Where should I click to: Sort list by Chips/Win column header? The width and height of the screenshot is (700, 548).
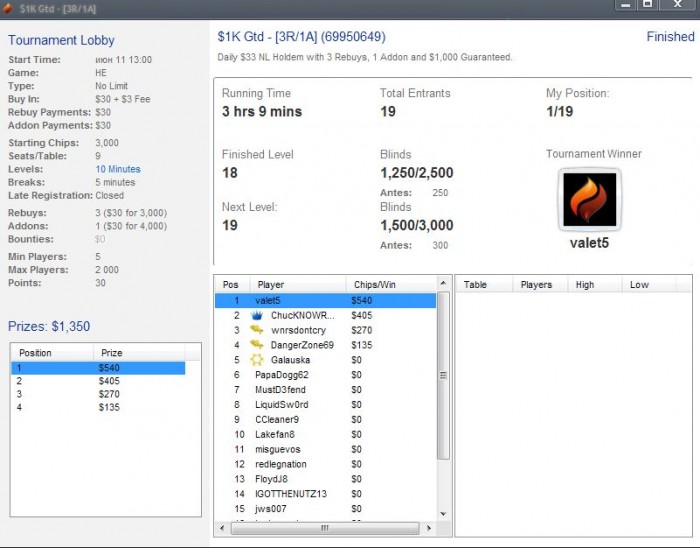(391, 285)
